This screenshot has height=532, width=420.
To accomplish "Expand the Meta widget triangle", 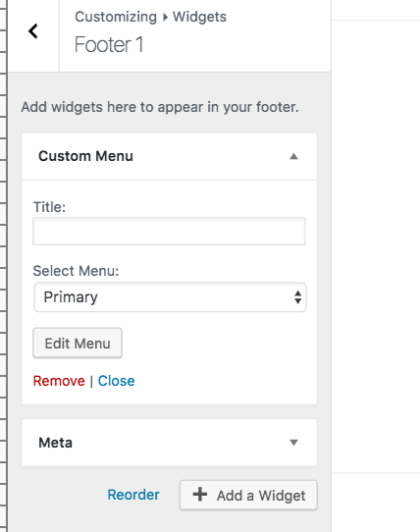I will [293, 443].
